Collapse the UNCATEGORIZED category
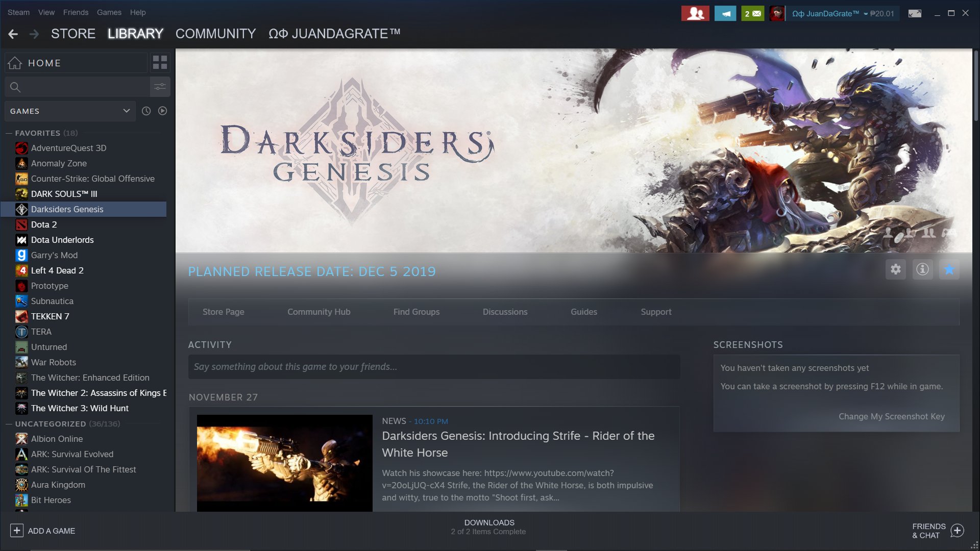This screenshot has height=551, width=980. tap(9, 424)
